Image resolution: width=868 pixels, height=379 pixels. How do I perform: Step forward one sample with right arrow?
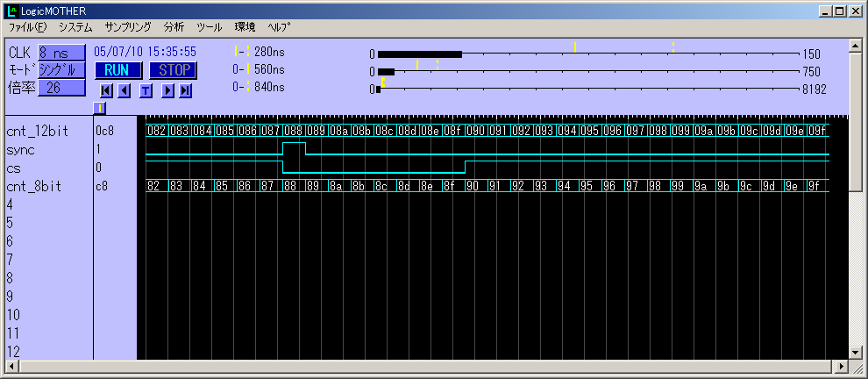pyautogui.click(x=167, y=89)
